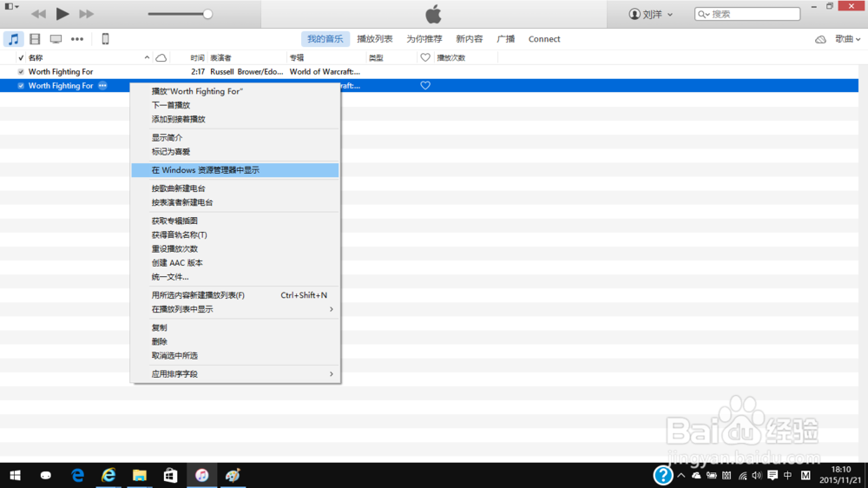Click the 搜索 search input field
Viewport: 868px width, 488px height.
tap(747, 14)
